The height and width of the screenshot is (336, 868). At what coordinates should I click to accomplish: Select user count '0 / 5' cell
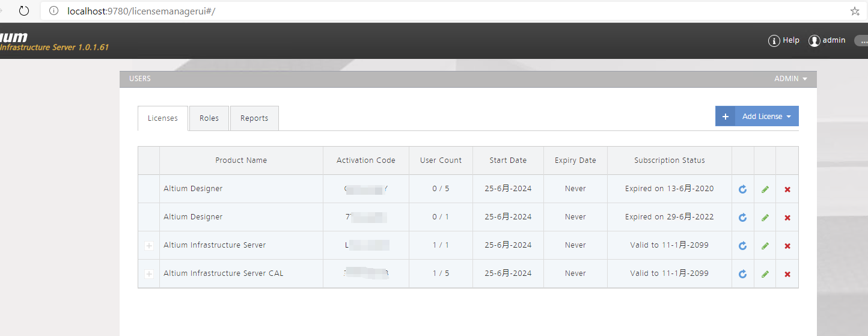(441, 189)
